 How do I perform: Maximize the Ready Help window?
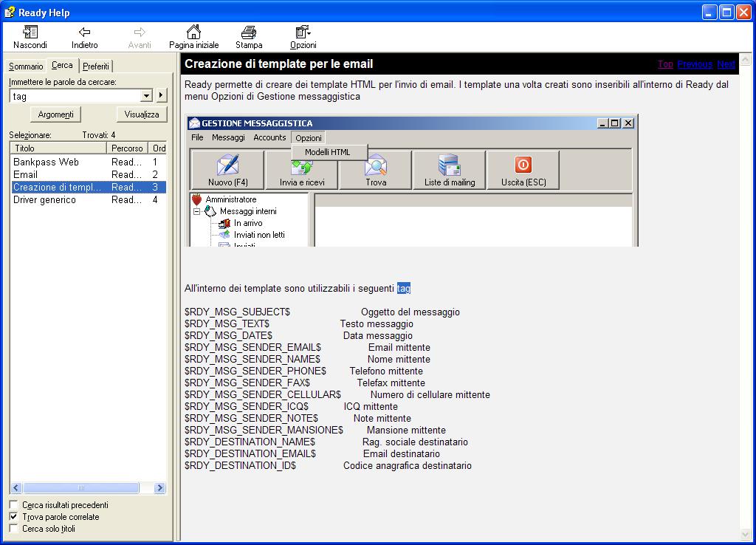click(726, 12)
